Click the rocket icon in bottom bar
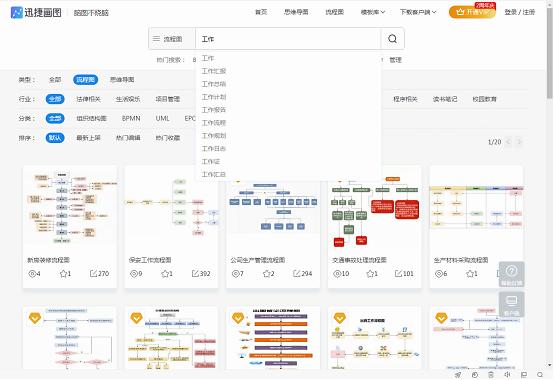554x380 pixels. (458, 374)
